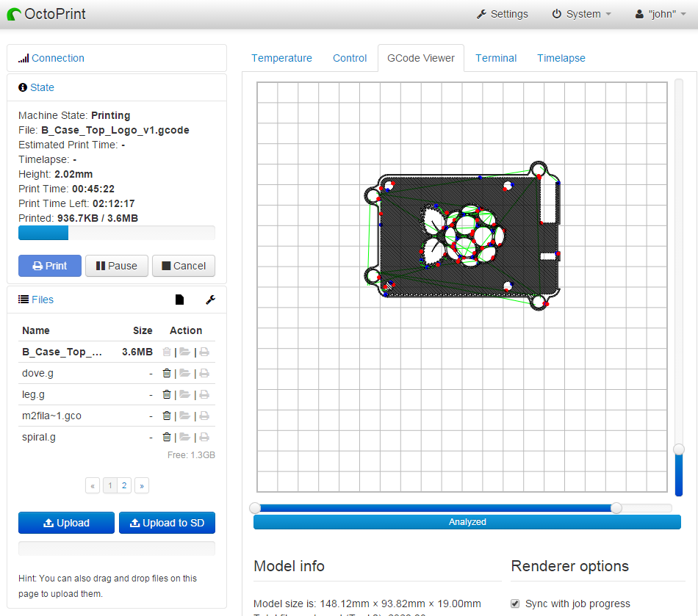Click the print icon for m2fila~1.gco
This screenshot has width=698, height=616.
pos(204,416)
